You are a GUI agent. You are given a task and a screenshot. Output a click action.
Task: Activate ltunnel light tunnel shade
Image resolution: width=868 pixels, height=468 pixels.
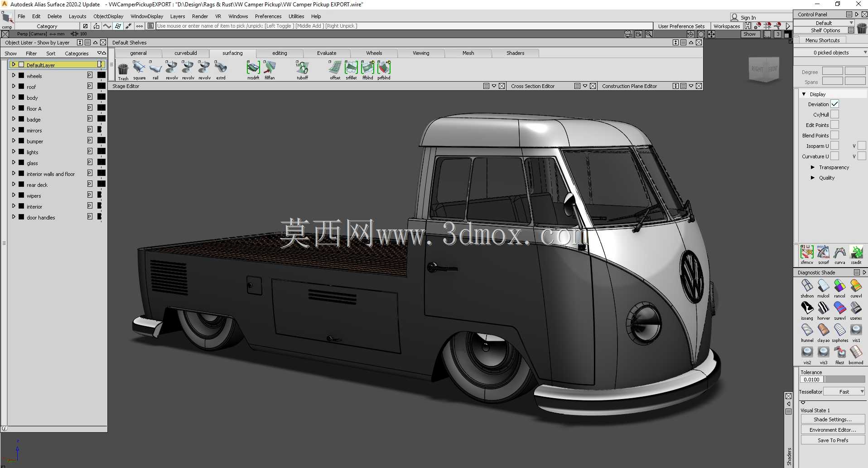pyautogui.click(x=807, y=333)
